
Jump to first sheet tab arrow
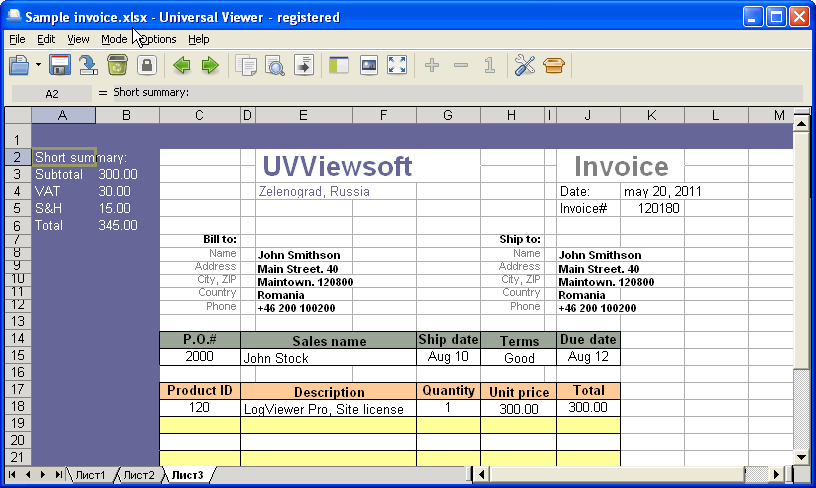[12, 474]
